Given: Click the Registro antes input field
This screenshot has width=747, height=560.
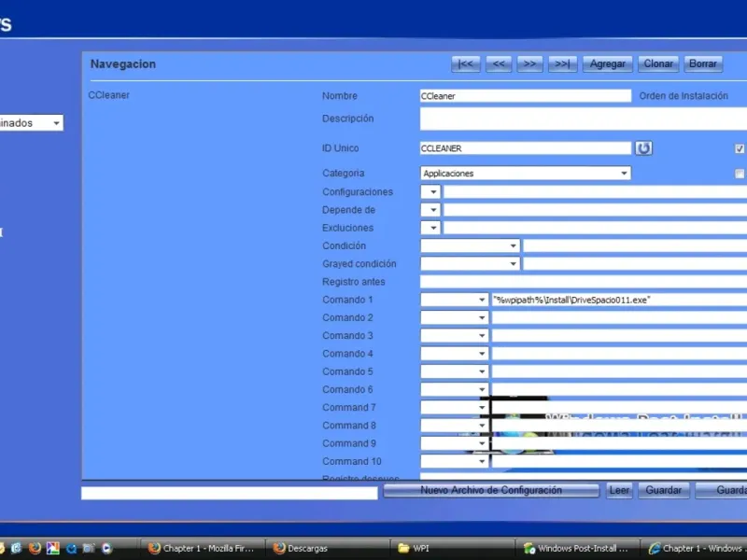Looking at the screenshot, I should coord(584,282).
